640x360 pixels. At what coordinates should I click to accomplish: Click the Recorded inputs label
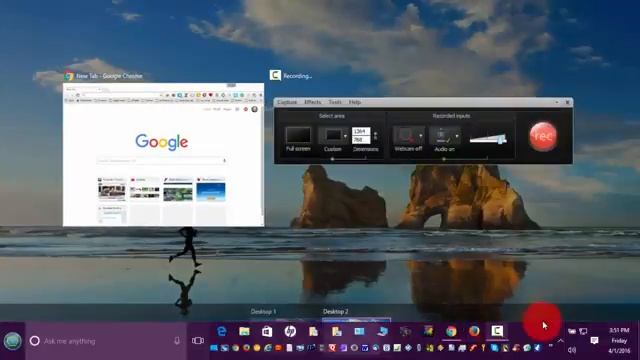pos(451,116)
